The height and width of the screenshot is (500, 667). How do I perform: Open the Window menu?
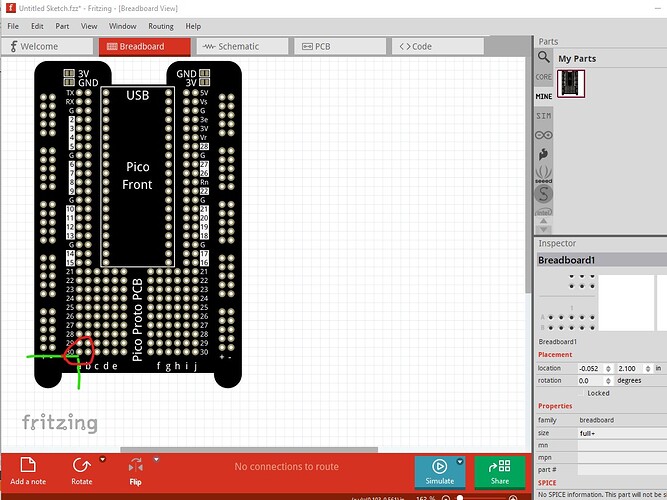click(x=123, y=26)
